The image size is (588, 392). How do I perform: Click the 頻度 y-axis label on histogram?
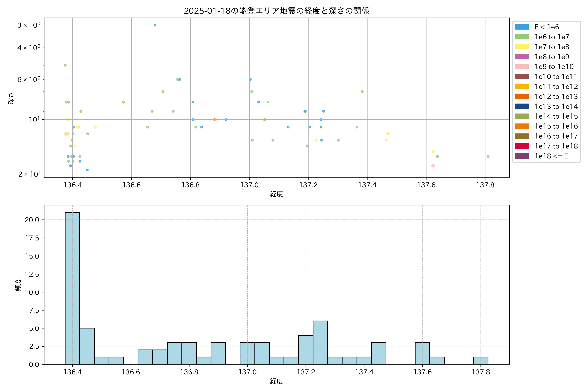(18, 285)
